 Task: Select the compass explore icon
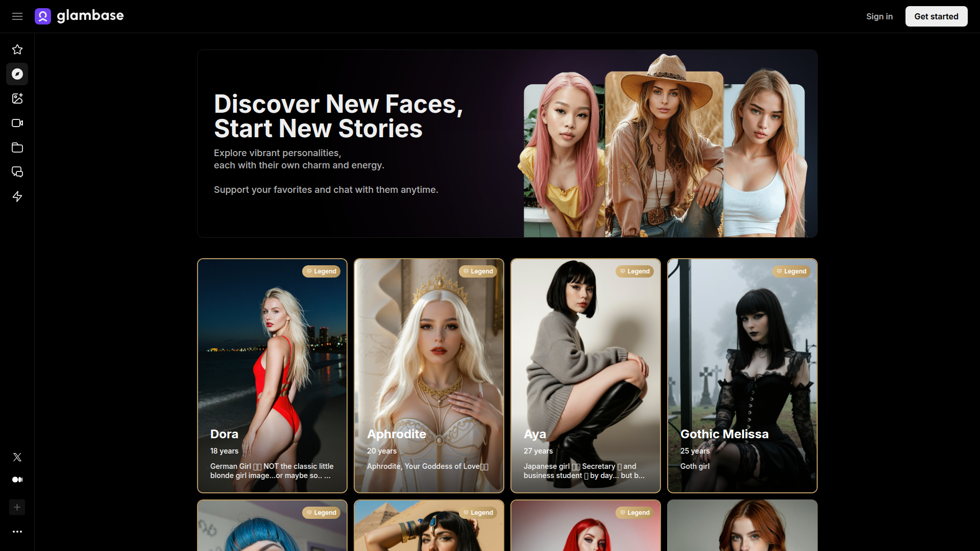click(x=17, y=74)
